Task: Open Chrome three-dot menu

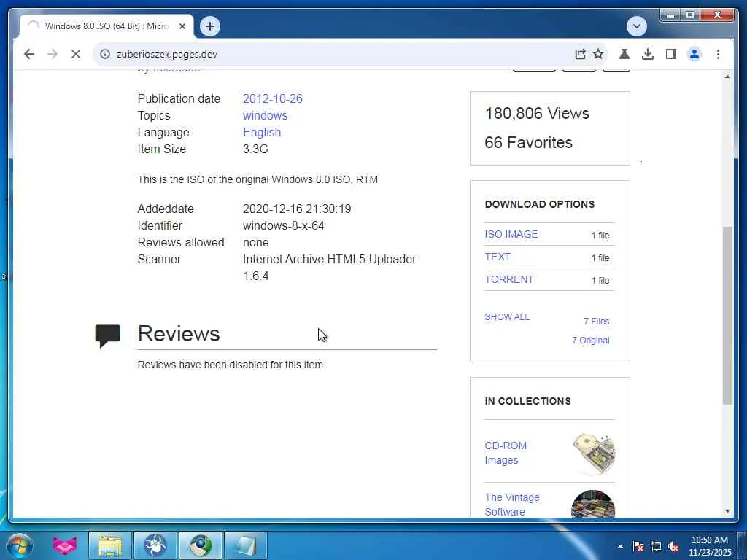Action: tap(718, 54)
